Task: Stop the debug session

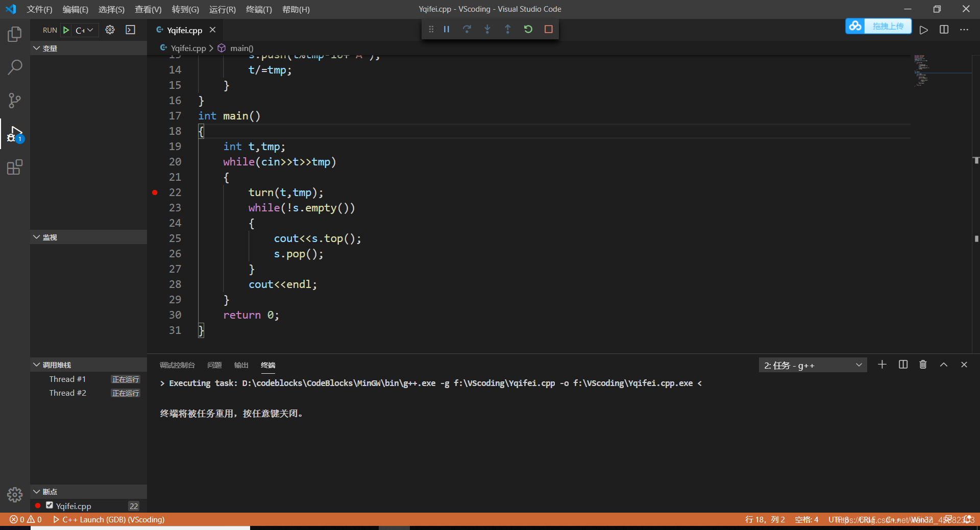Action: click(x=549, y=30)
